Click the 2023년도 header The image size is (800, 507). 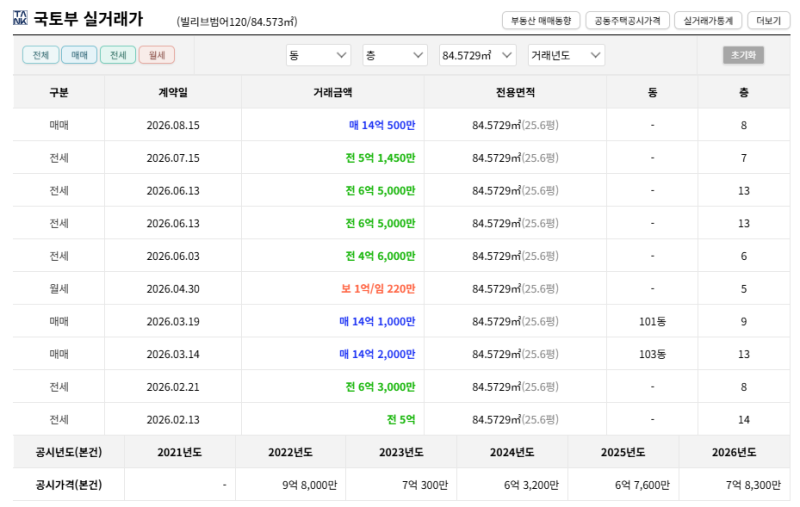(x=401, y=452)
